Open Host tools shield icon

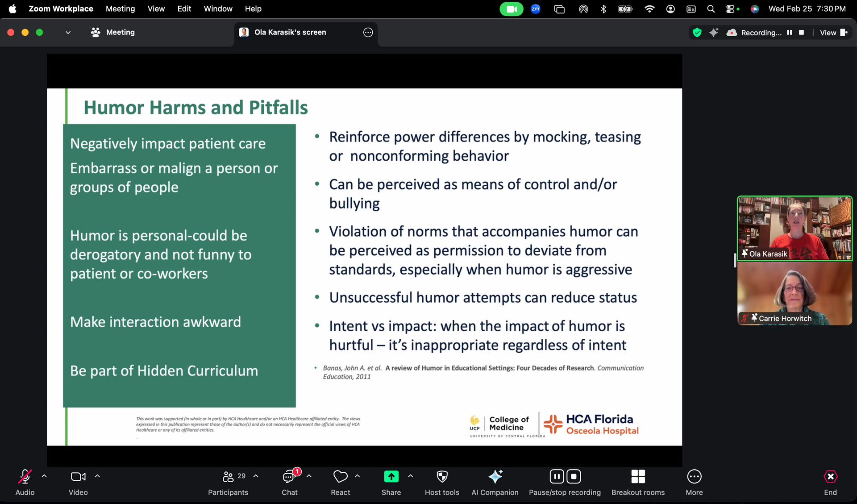click(442, 477)
